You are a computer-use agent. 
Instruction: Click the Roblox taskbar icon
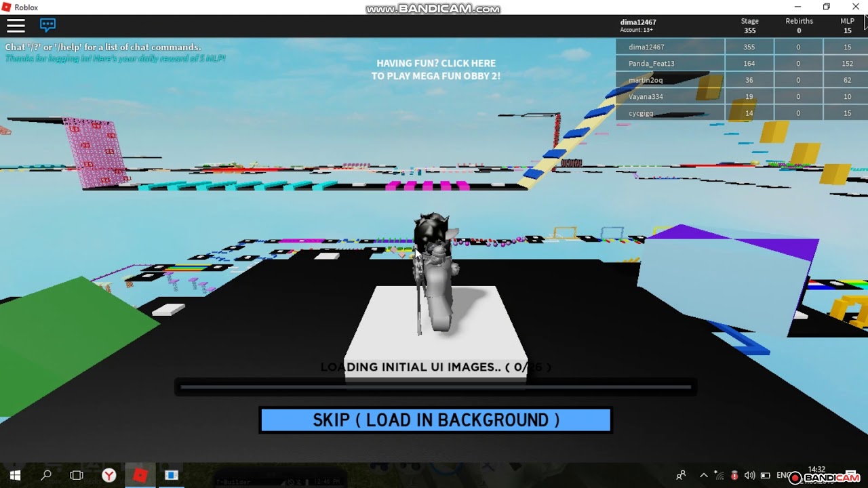click(x=140, y=476)
